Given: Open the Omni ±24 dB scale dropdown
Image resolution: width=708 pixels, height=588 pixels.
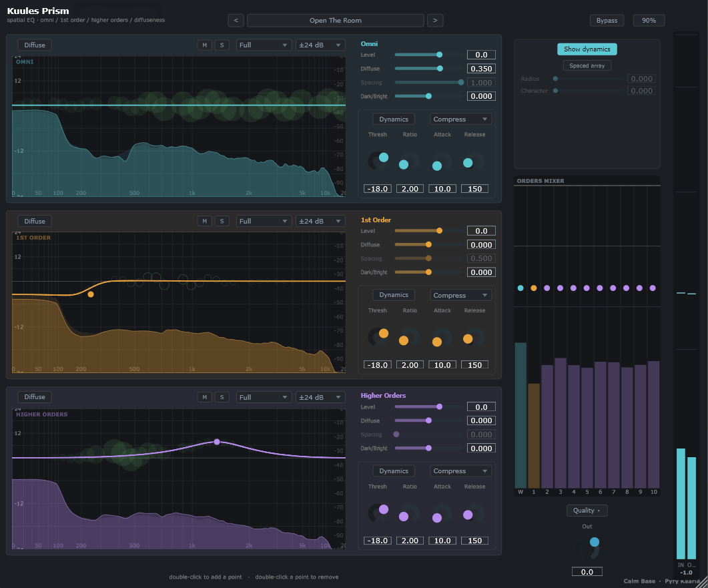Looking at the screenshot, I should [320, 45].
